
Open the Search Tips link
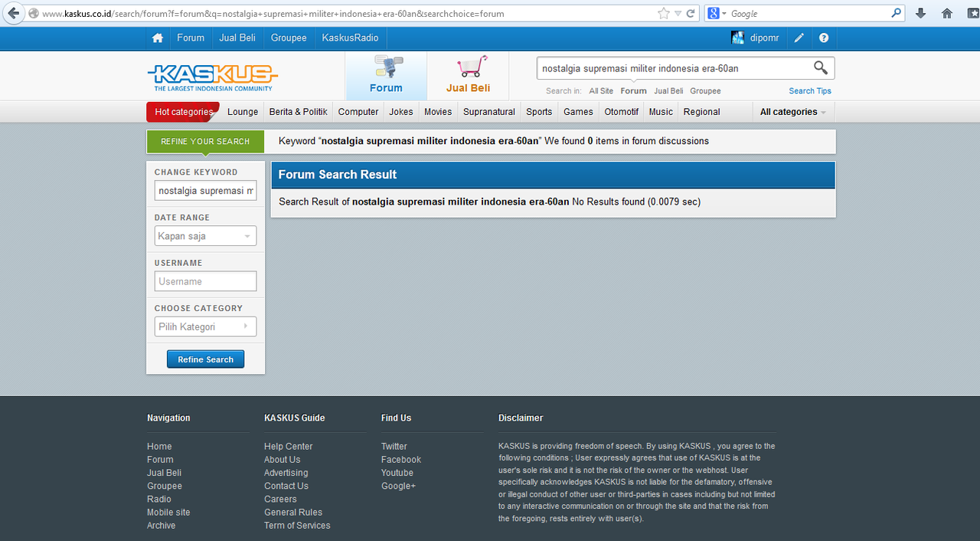[x=810, y=90]
